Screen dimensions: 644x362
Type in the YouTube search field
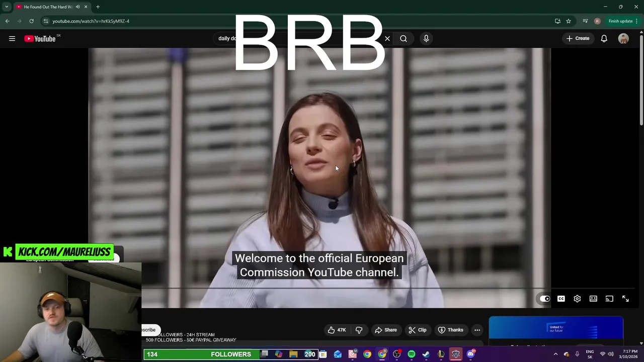[302, 39]
